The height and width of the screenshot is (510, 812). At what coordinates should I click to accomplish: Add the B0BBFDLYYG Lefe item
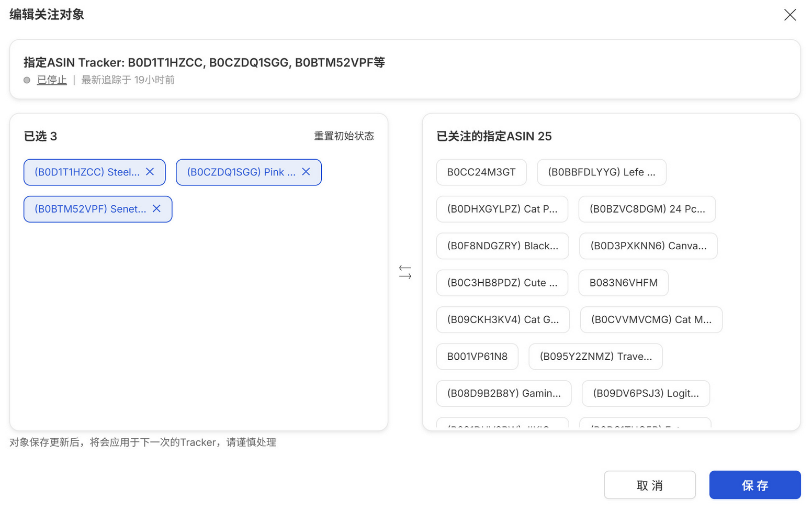[601, 172]
